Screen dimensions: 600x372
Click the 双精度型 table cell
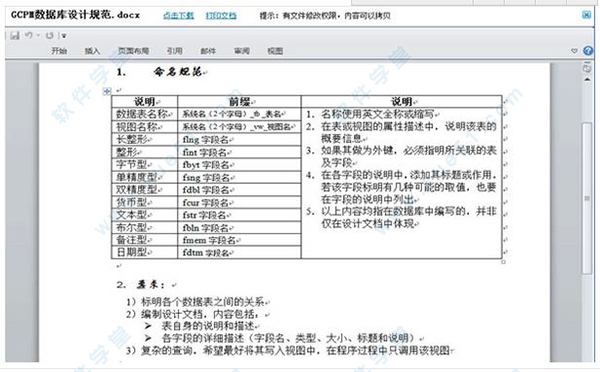[145, 189]
